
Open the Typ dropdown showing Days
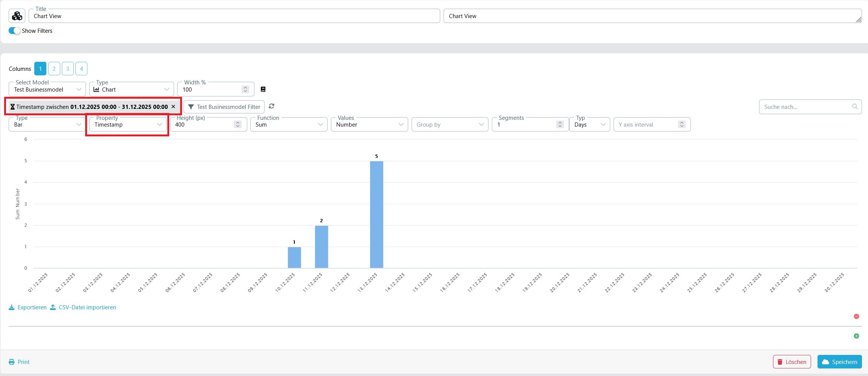tap(603, 124)
